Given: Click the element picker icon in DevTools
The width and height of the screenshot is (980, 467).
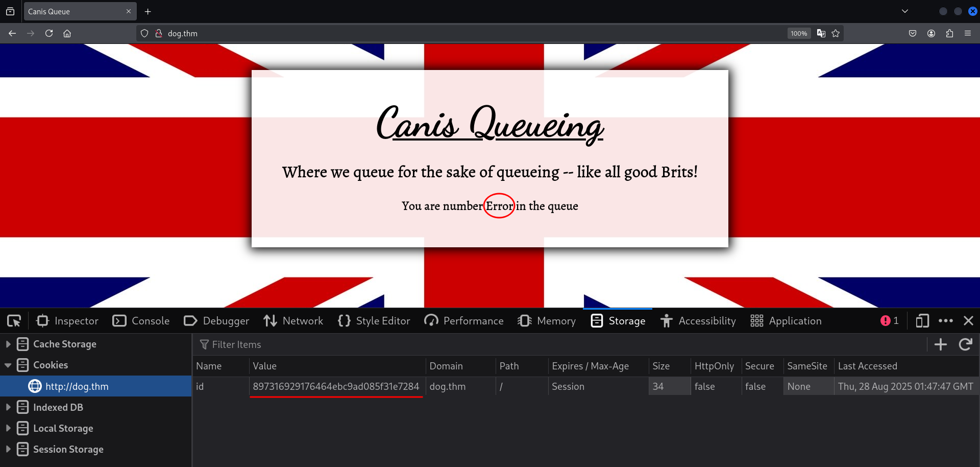Looking at the screenshot, I should pos(14,321).
